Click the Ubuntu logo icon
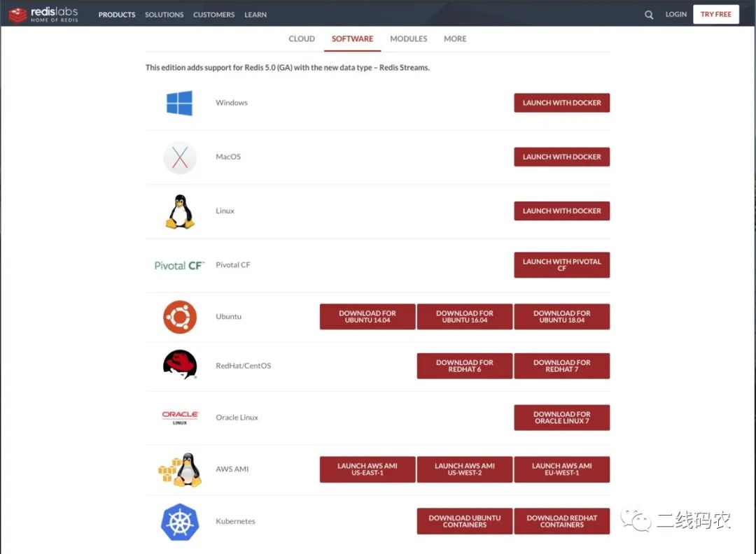 [180, 317]
